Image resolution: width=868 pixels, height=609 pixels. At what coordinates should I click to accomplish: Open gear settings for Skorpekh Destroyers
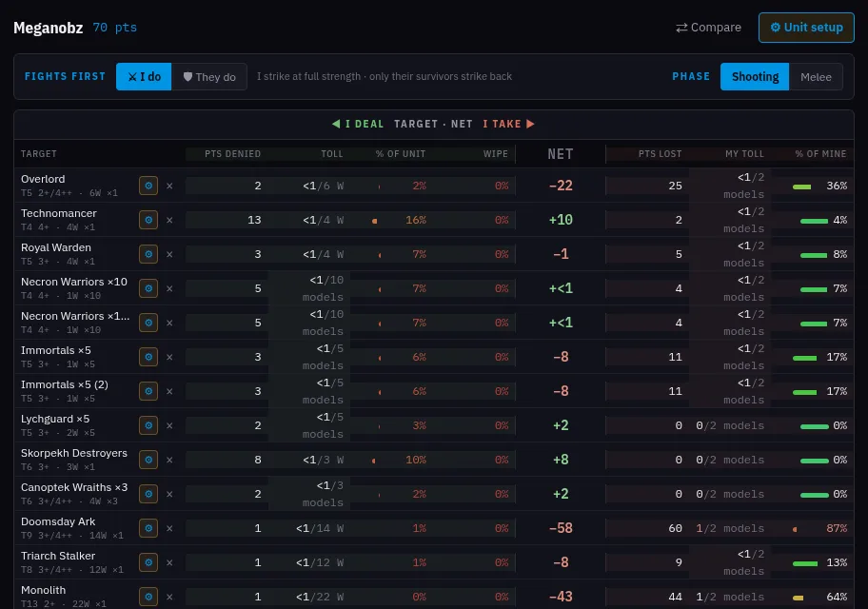pyautogui.click(x=148, y=460)
